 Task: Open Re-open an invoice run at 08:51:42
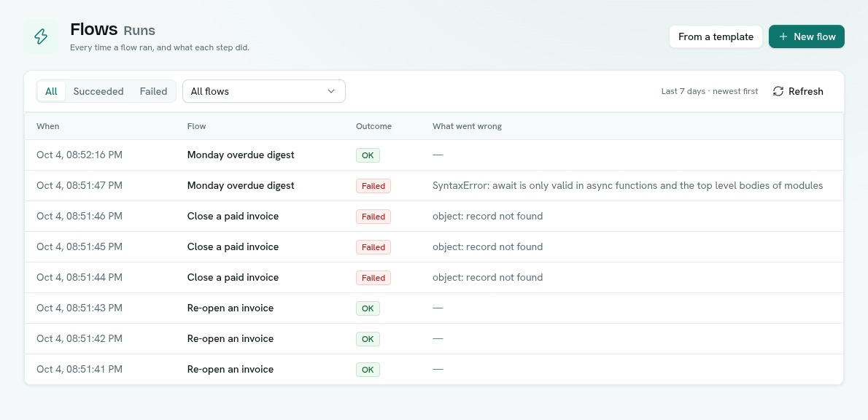point(230,338)
